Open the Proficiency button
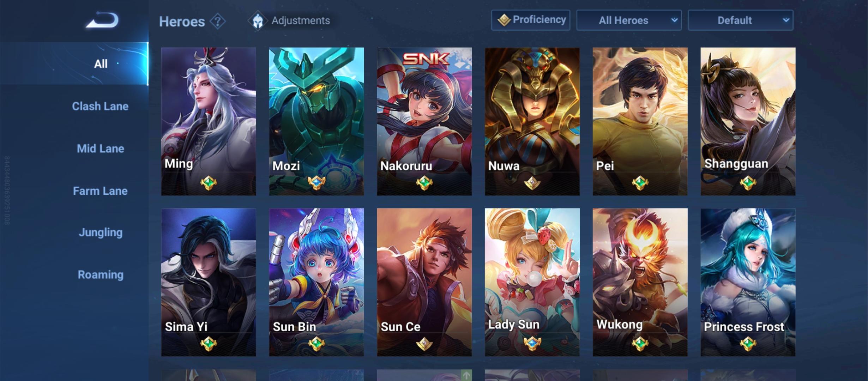This screenshot has width=868, height=381. click(531, 20)
